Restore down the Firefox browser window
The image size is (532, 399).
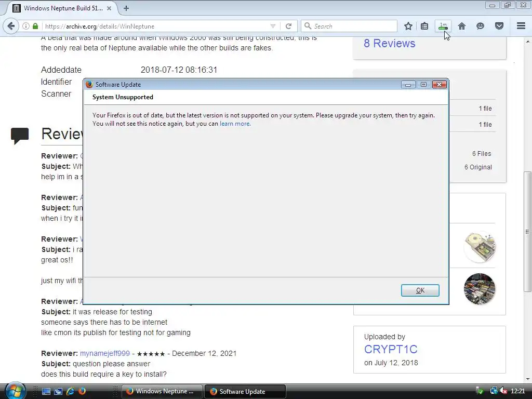[508, 5]
